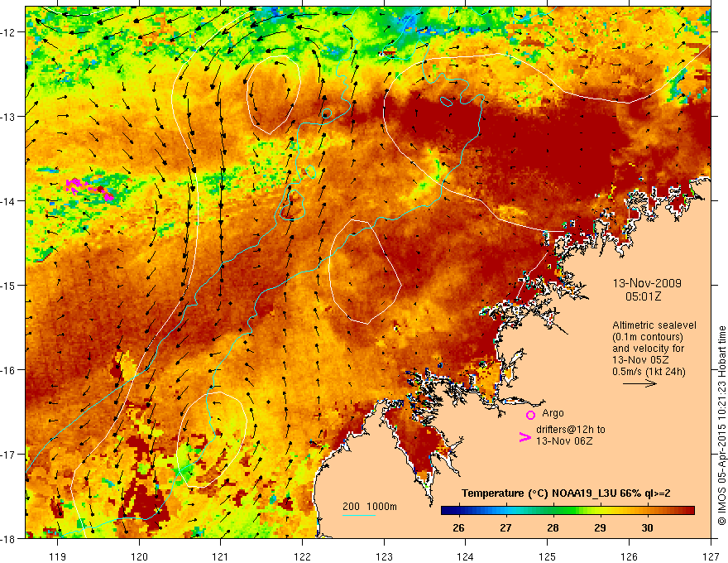Image resolution: width=728 pixels, height=563 pixels.
Task: Click the latitude axis label -16
Action: 9,370
